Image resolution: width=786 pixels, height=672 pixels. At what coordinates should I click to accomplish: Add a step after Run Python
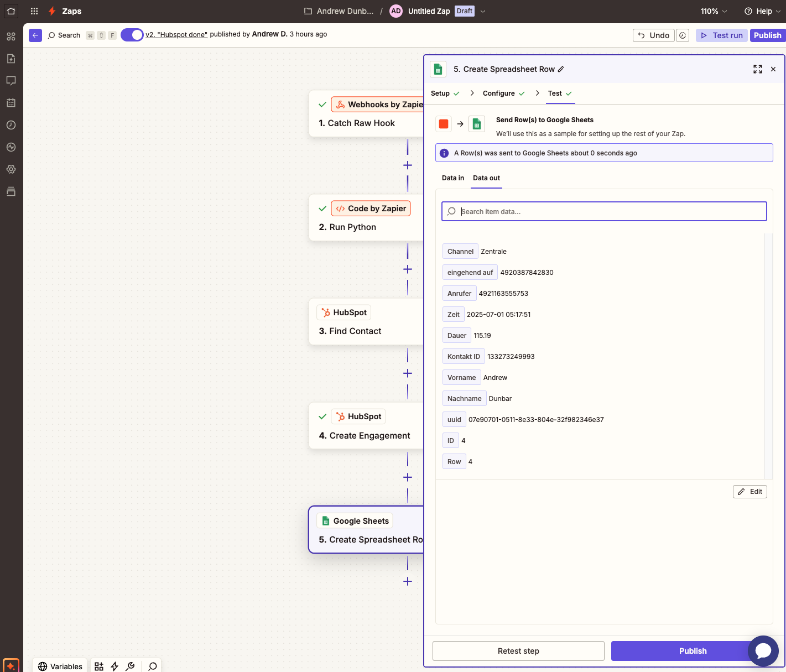coord(408,269)
